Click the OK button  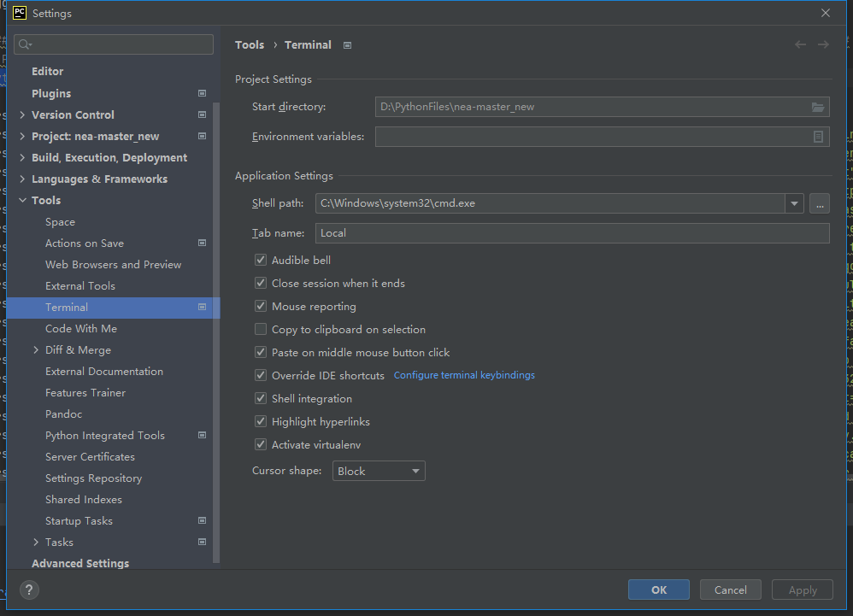tap(659, 590)
